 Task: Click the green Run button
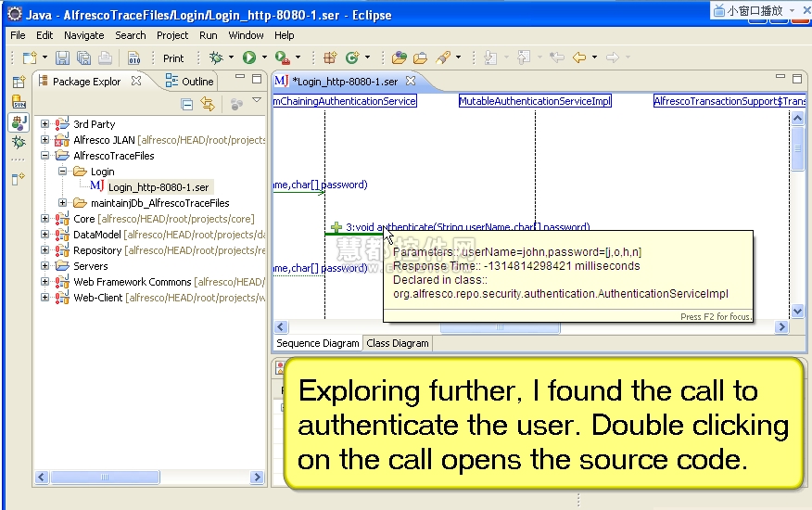click(249, 57)
